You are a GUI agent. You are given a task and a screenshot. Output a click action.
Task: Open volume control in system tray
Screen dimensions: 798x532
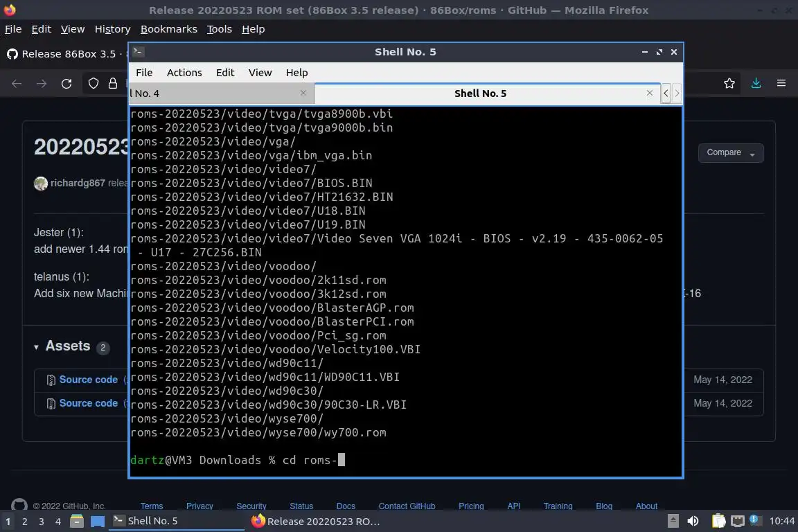693,521
